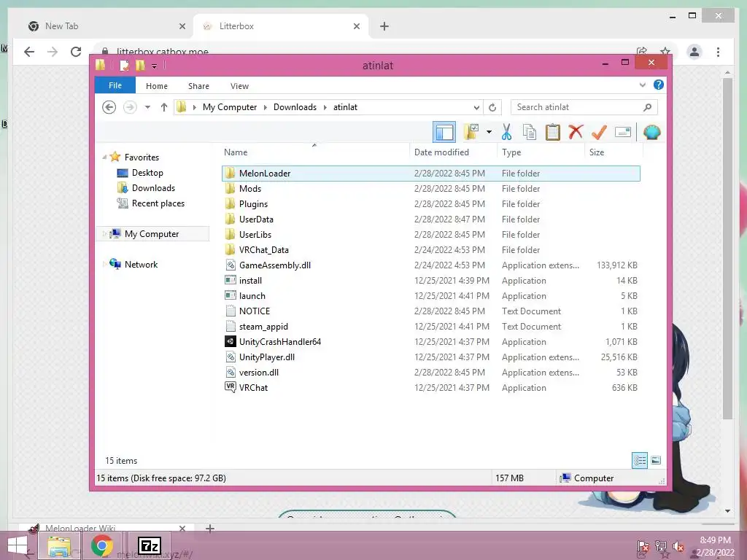747x560 pixels.
Task: Open the Chrome three-dot menu
Action: tap(719, 52)
